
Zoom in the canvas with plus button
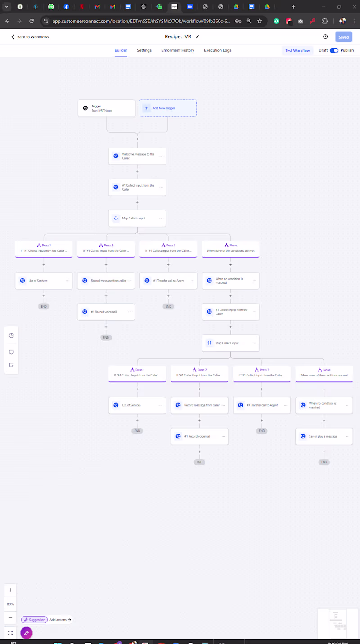pos(10,590)
